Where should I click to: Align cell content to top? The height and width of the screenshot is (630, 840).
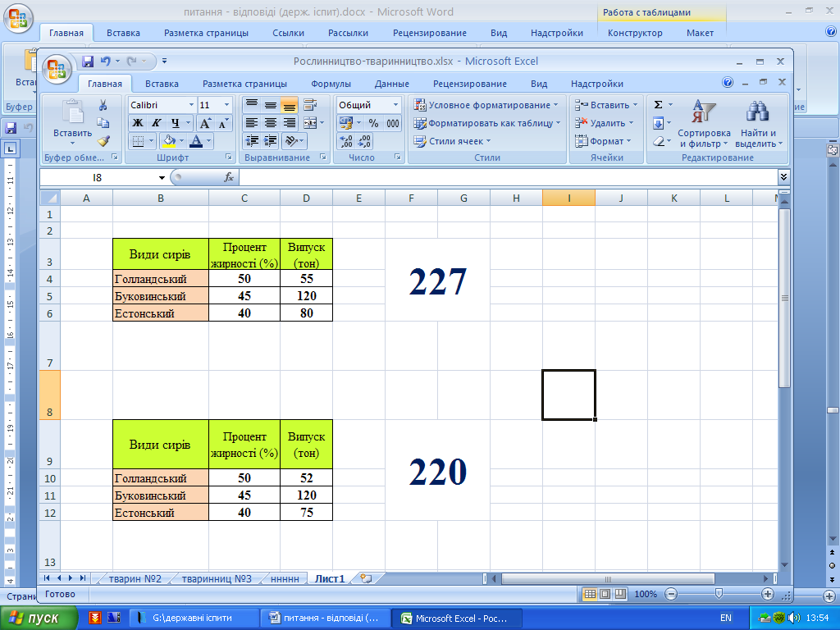[252, 104]
